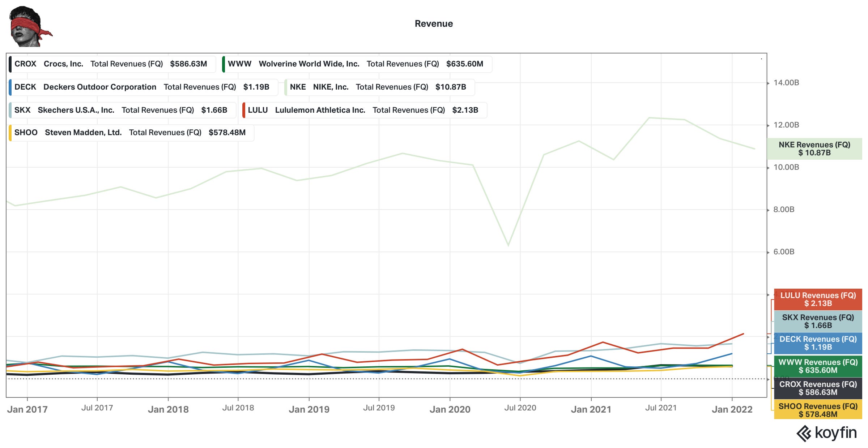
Task: Select the DECK Deckers Outdoor legend entry
Action: 143,87
